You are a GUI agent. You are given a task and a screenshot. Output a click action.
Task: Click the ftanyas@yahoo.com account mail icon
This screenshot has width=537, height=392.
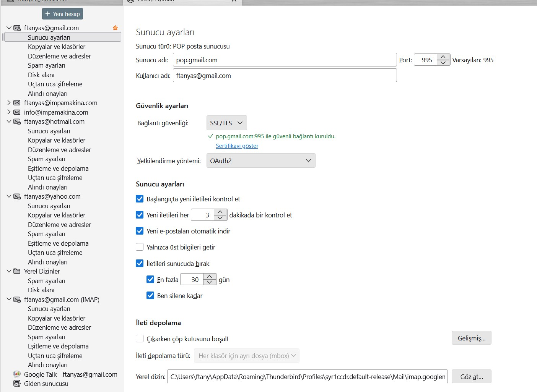17,196
